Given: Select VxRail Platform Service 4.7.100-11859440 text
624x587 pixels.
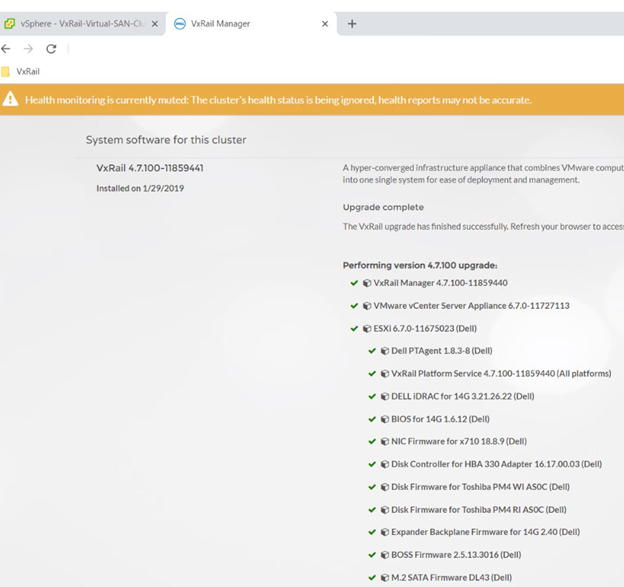Looking at the screenshot, I should coord(501,374).
